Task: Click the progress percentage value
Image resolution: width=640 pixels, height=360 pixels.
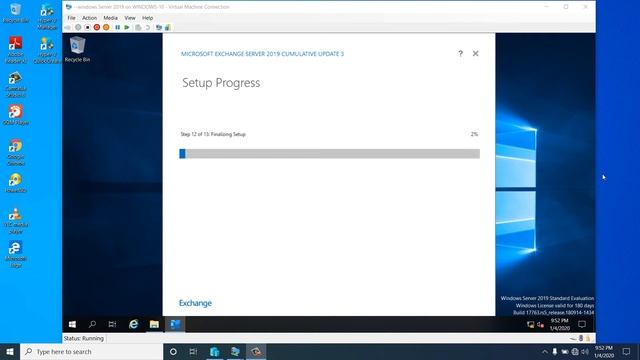Action: click(x=474, y=134)
